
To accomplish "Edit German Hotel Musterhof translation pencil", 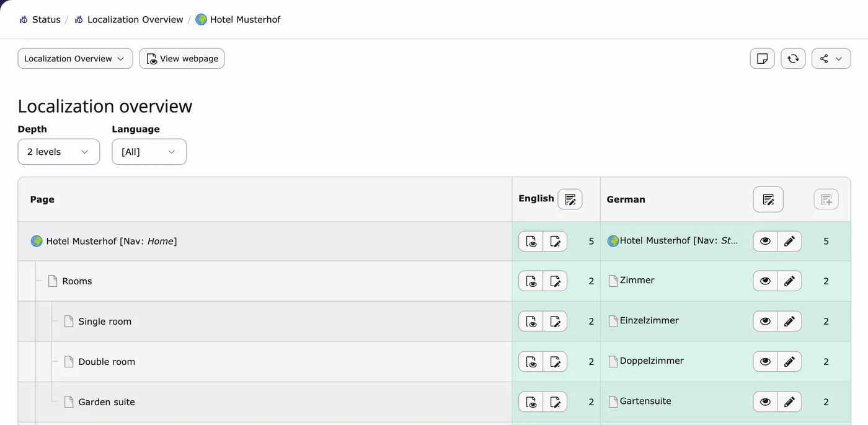I will pyautogui.click(x=789, y=241).
